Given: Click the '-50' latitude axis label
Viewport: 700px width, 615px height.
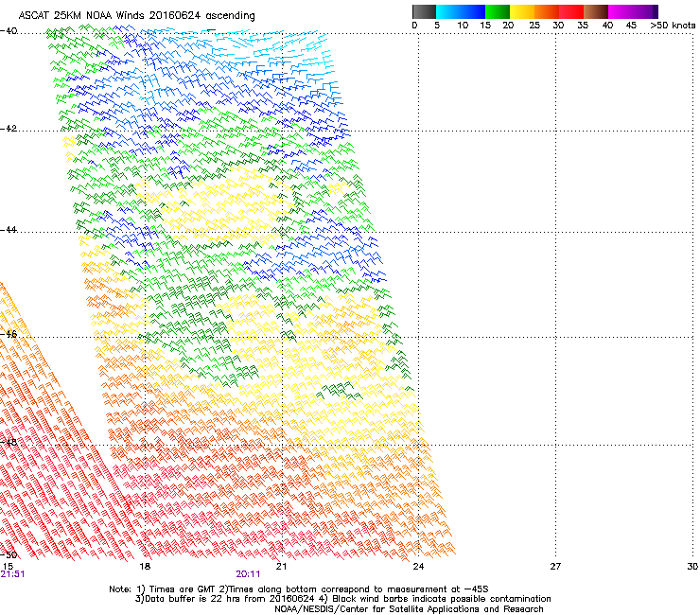Looking at the screenshot, I should point(9,554).
